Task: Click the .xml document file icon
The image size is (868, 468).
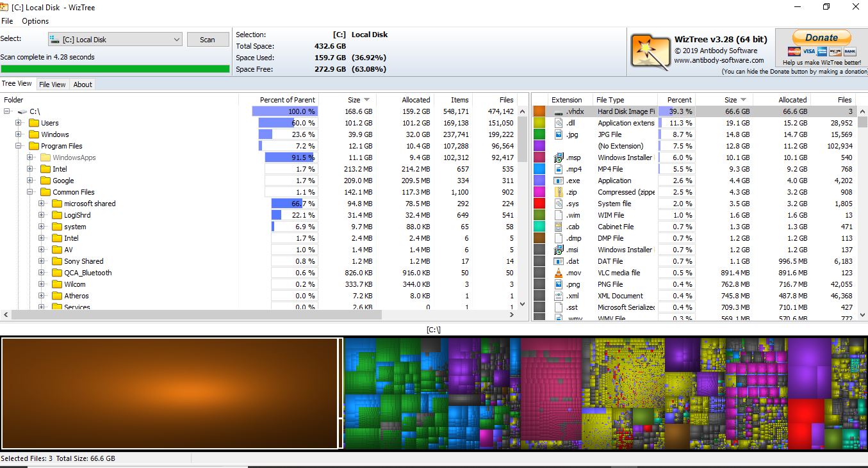Action: tap(558, 296)
